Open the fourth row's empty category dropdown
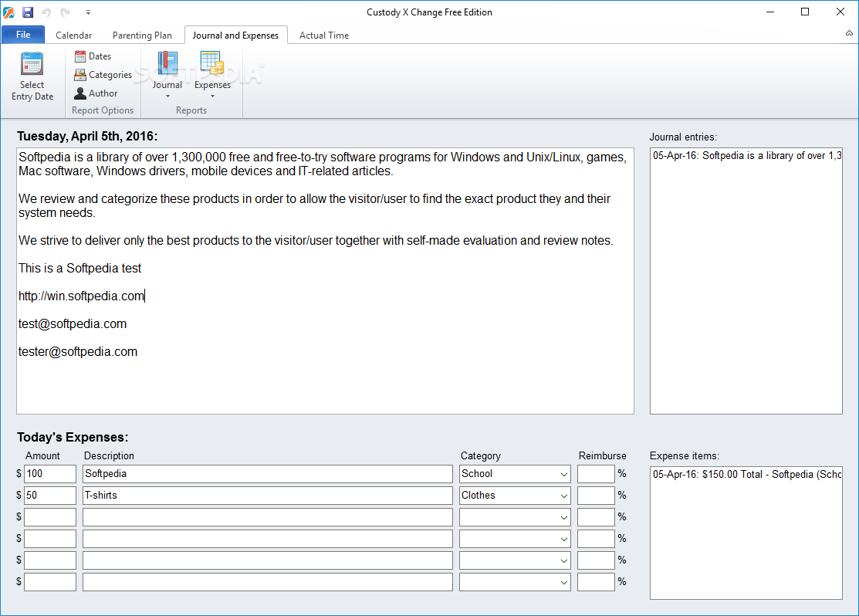Viewport: 859px width, 616px height. pos(563,540)
